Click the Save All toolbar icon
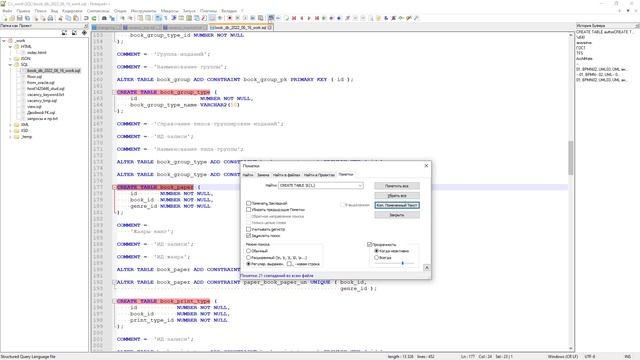Viewport: 640px width, 360px height. (x=27, y=18)
